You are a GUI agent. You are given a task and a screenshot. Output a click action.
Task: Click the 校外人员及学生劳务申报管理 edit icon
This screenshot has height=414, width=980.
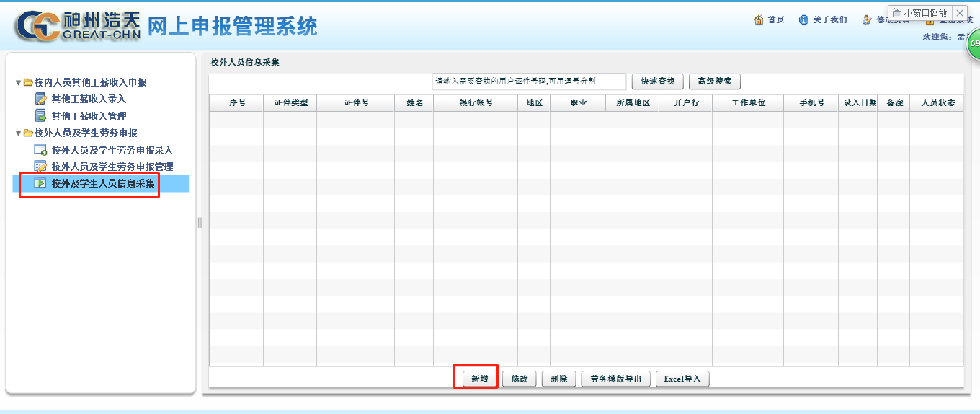[x=40, y=167]
